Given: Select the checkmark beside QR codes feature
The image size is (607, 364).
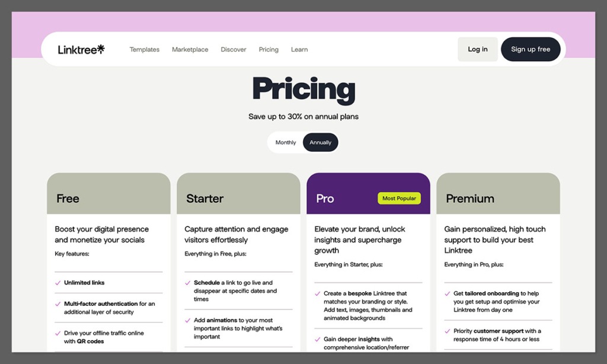Looking at the screenshot, I should click(x=56, y=333).
